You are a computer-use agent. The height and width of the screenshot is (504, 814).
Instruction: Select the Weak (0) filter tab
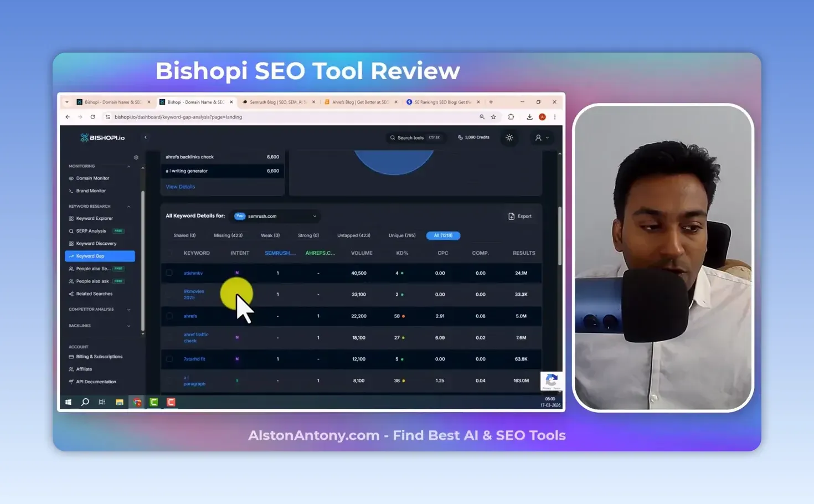click(x=270, y=235)
